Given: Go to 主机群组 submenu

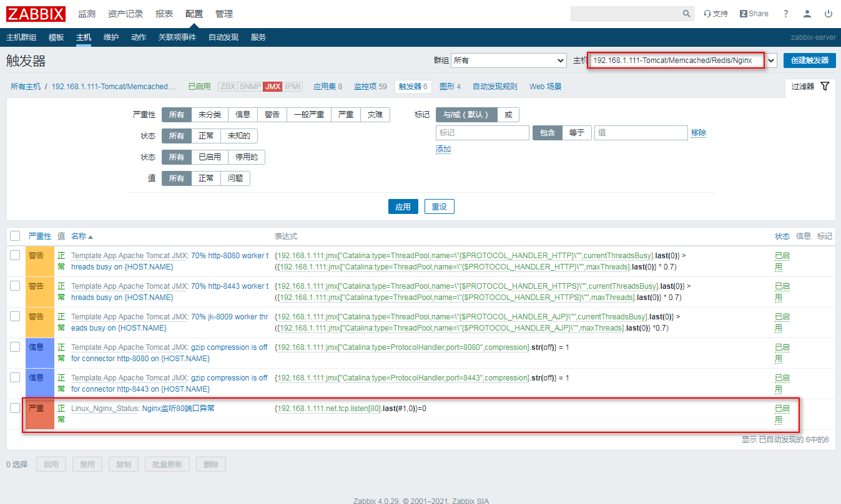Looking at the screenshot, I should [21, 37].
